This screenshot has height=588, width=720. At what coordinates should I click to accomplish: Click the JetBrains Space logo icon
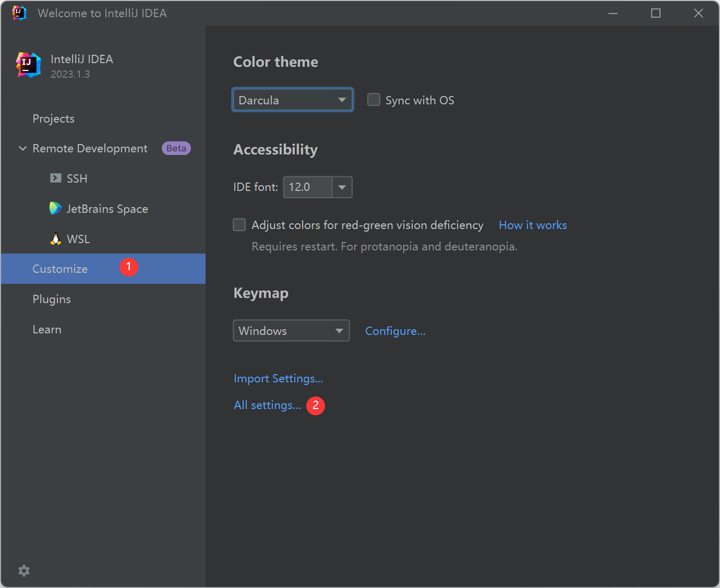[55, 209]
